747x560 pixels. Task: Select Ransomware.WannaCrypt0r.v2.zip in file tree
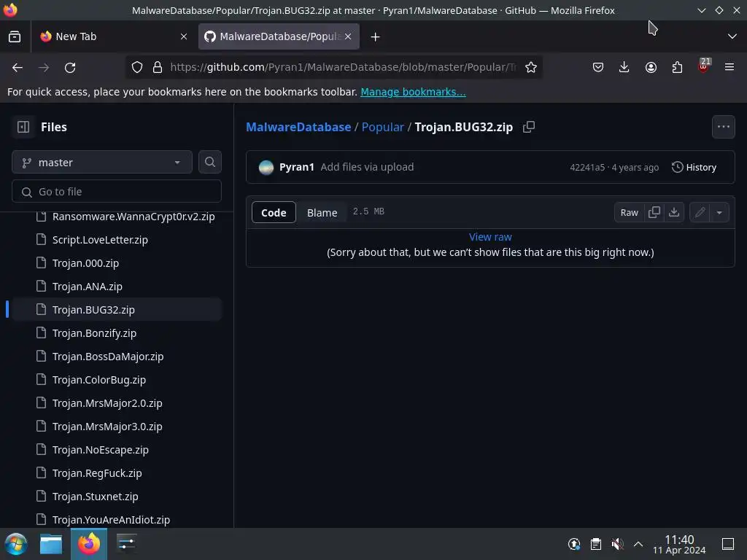(117, 217)
